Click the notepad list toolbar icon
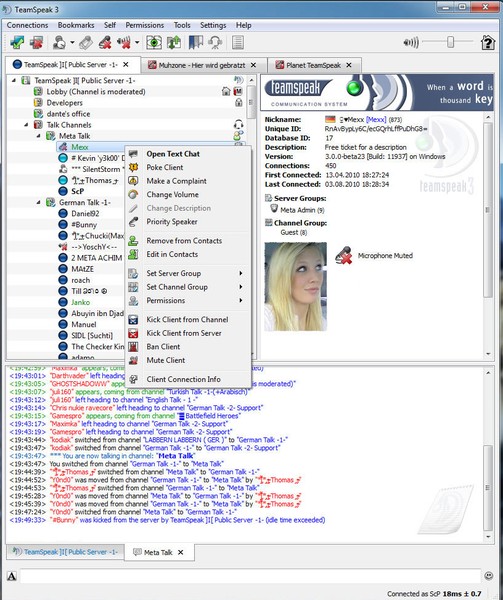This screenshot has width=503, height=600. point(238,42)
